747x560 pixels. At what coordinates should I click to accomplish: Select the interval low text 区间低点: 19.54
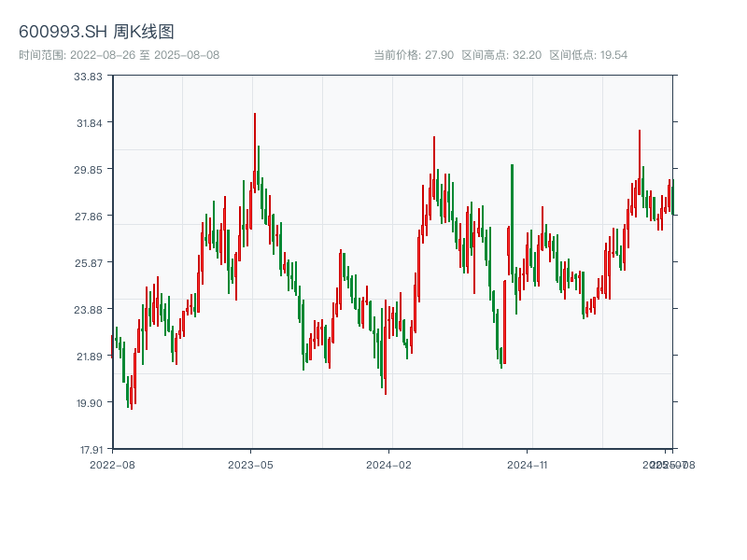click(x=588, y=55)
